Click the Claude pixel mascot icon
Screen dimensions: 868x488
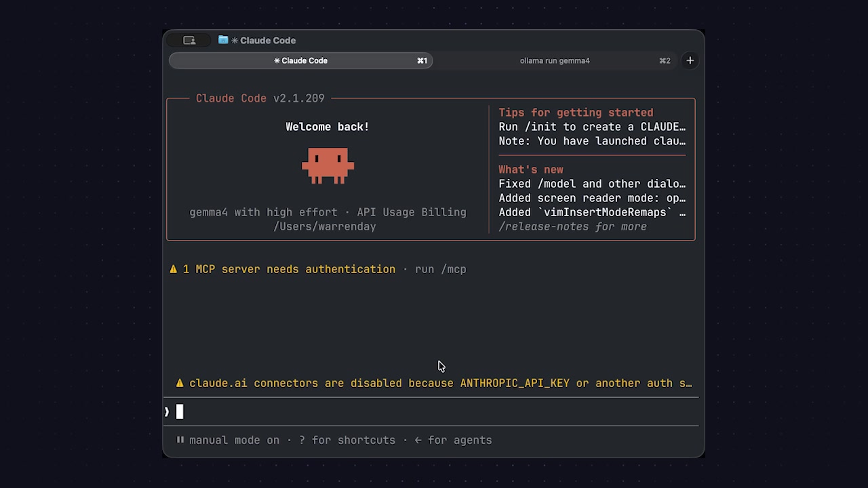click(x=328, y=166)
